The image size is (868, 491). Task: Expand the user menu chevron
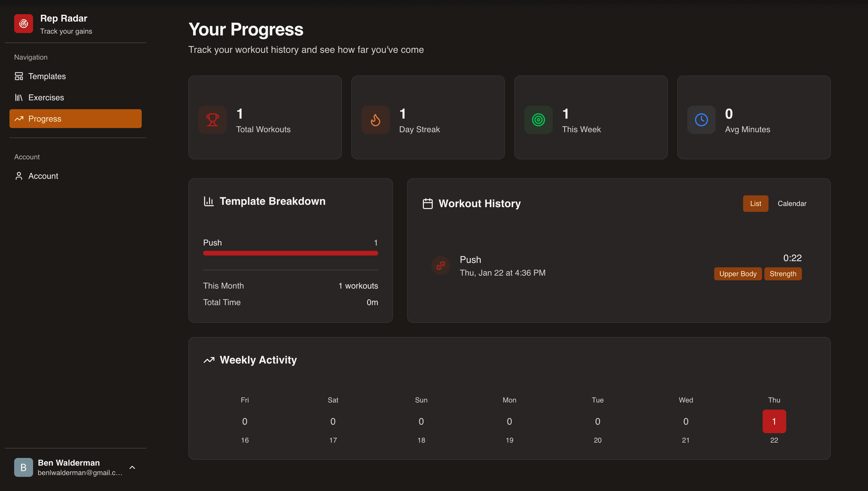(132, 467)
